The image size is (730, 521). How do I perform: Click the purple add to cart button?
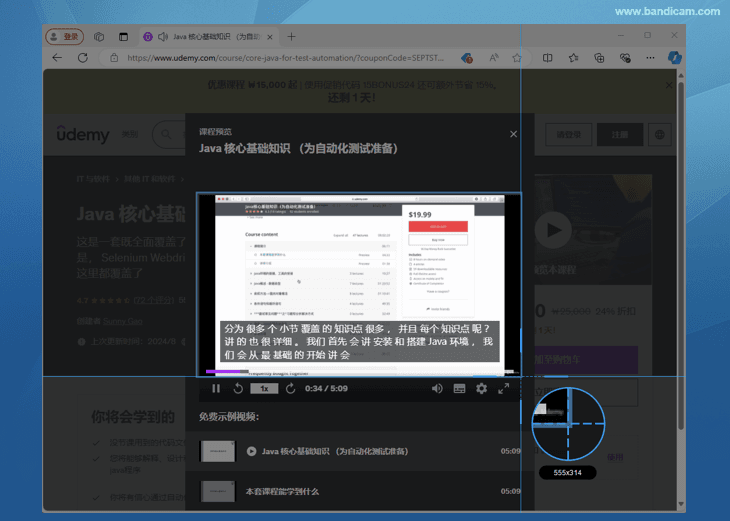click(x=586, y=359)
